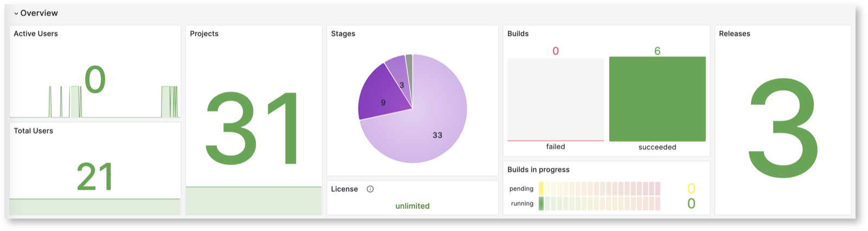Open the Stages panel title
This screenshot has width=868, height=231.
(343, 34)
